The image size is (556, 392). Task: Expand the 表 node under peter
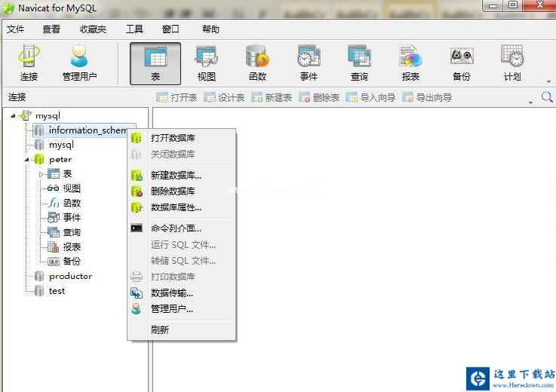41,174
